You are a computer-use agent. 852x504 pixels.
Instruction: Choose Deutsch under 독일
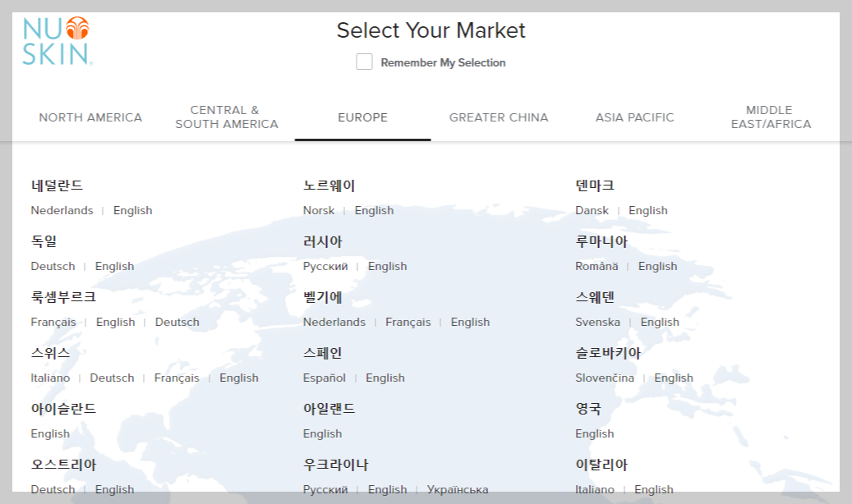pos(53,266)
